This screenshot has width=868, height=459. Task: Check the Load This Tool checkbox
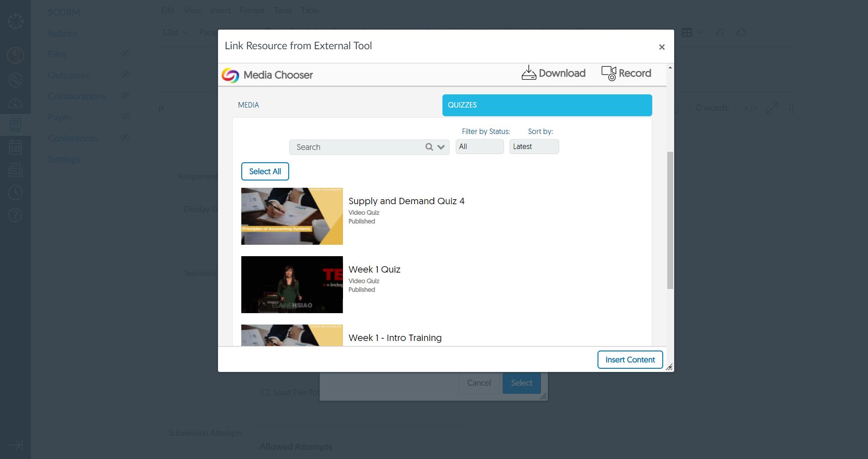(x=265, y=392)
